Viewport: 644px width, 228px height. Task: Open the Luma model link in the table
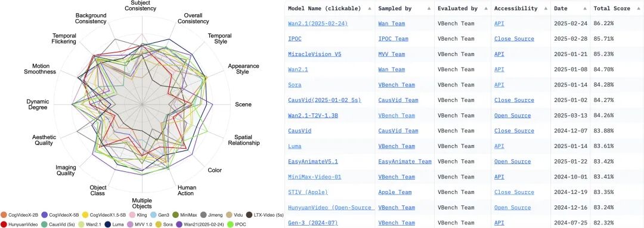295,146
